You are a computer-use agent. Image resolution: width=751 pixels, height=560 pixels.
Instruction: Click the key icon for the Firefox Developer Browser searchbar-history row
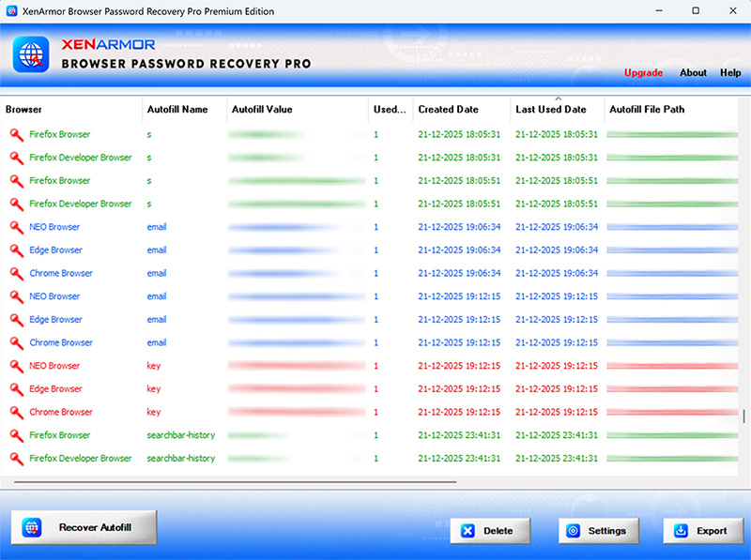tap(17, 459)
